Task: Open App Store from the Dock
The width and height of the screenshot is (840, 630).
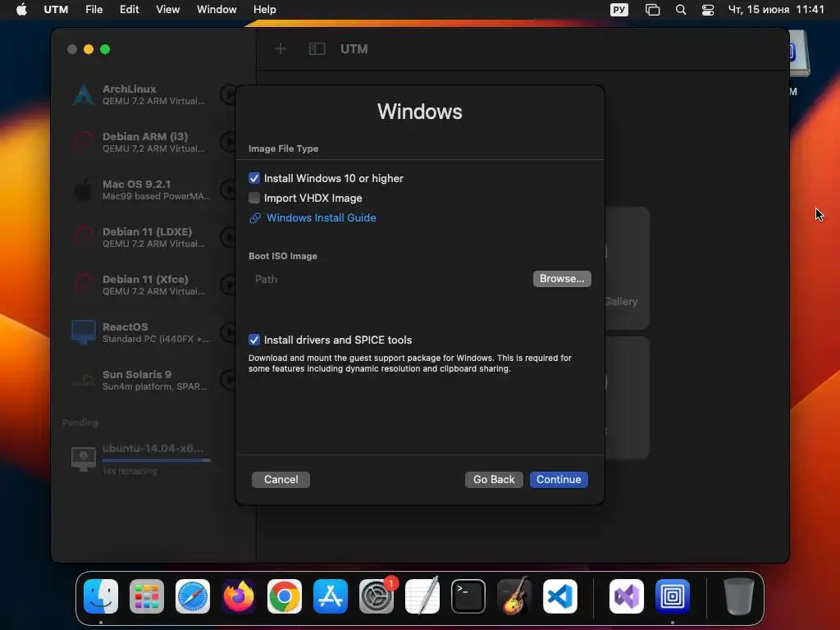Action: 331,596
